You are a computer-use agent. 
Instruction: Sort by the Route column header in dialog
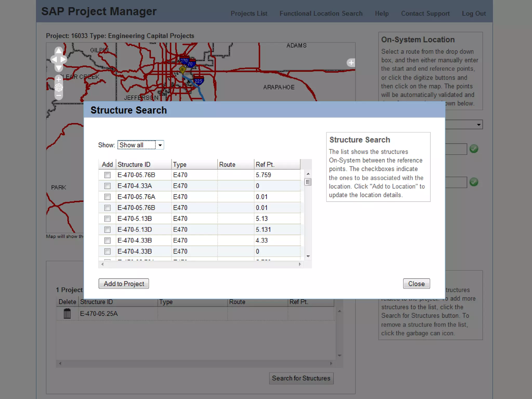point(236,164)
